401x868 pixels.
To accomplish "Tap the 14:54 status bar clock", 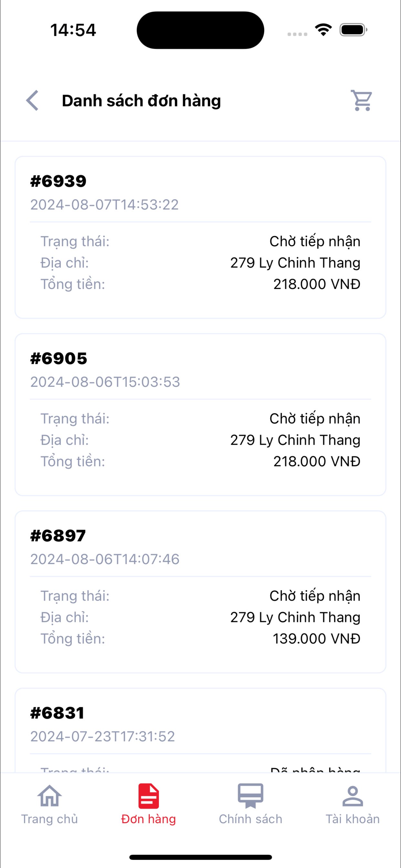I will (x=73, y=30).
